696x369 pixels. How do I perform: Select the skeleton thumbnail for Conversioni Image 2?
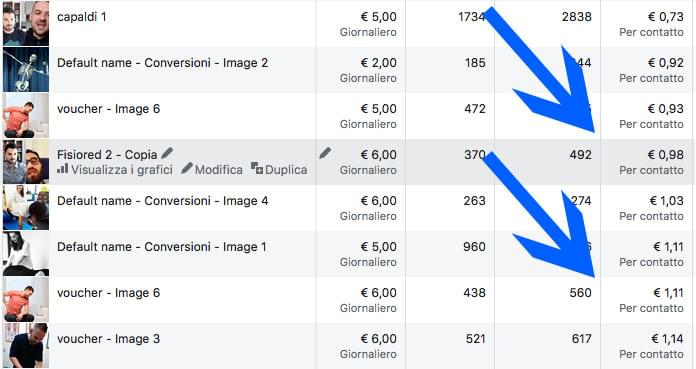pyautogui.click(x=26, y=70)
